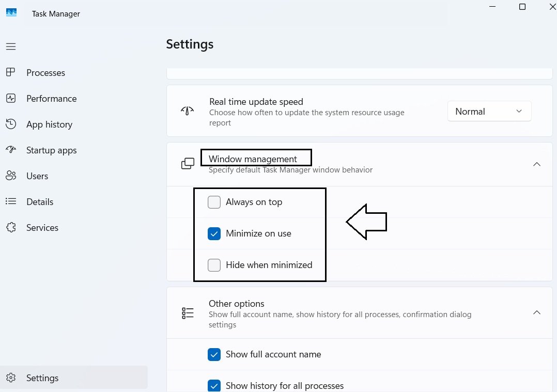The height and width of the screenshot is (392, 557).
Task: Click the 'Choose how often to update' description
Action: pos(306,118)
